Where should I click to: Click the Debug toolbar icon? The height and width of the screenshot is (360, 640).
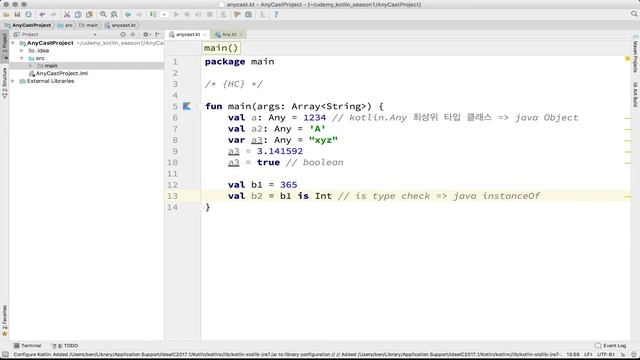click(187, 15)
